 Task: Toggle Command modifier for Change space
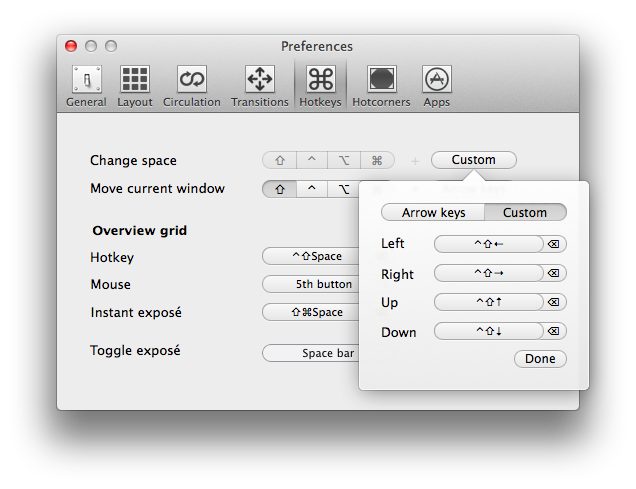point(377,160)
